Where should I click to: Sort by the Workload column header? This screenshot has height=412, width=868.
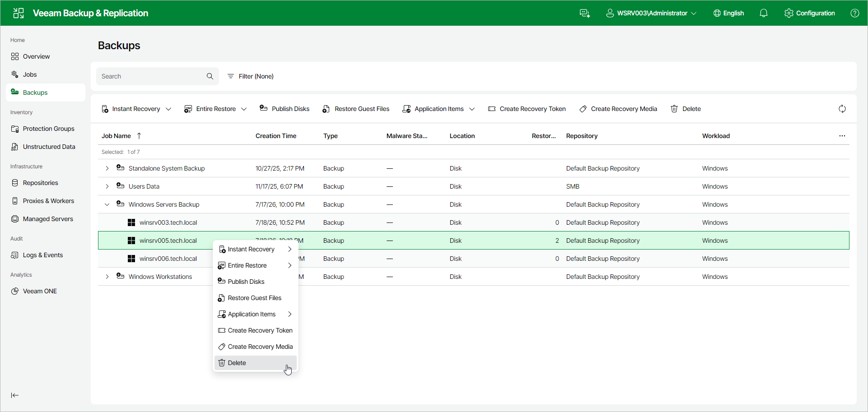(x=716, y=136)
